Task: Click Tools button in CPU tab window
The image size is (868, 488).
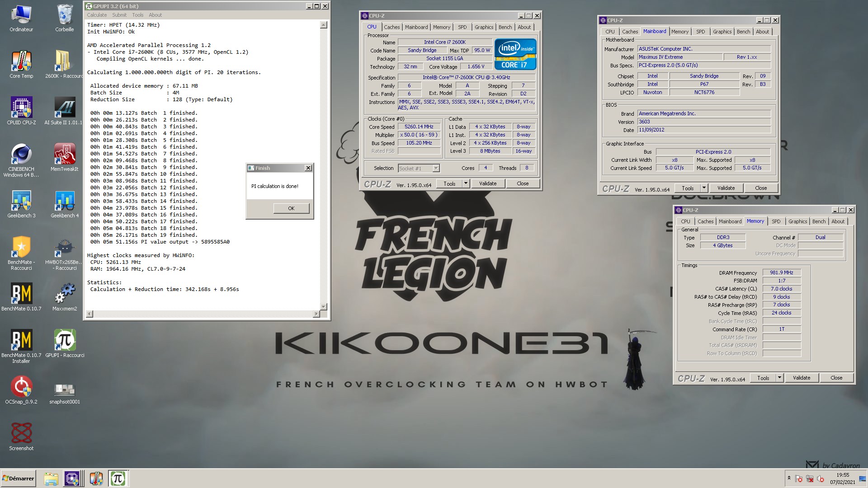Action: (x=449, y=183)
